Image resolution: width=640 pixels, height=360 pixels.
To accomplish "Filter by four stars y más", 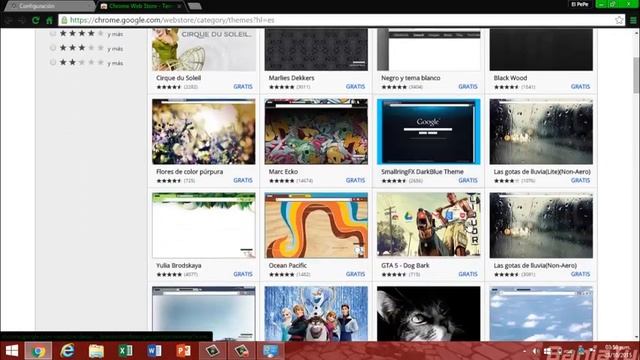I will [x=86, y=34].
